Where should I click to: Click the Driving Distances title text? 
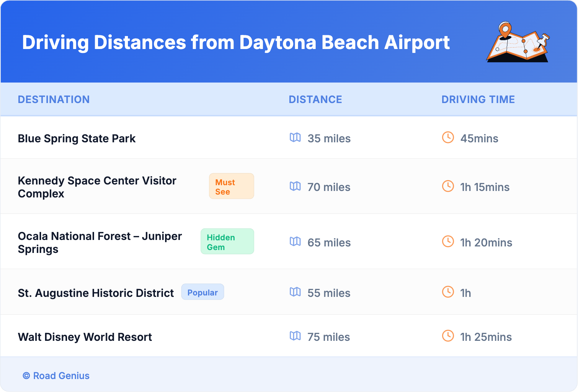coord(236,43)
